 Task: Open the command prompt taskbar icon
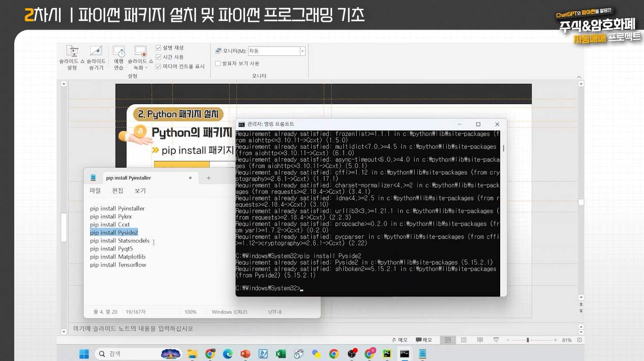click(405, 353)
